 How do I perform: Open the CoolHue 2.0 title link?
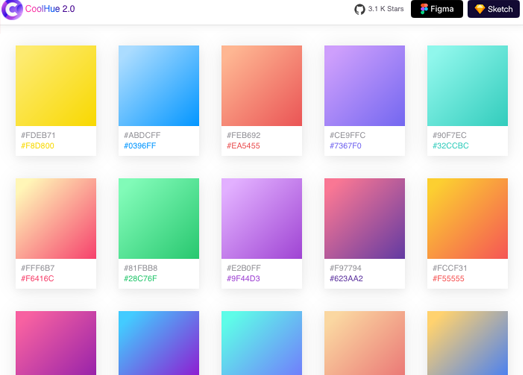pyautogui.click(x=50, y=9)
